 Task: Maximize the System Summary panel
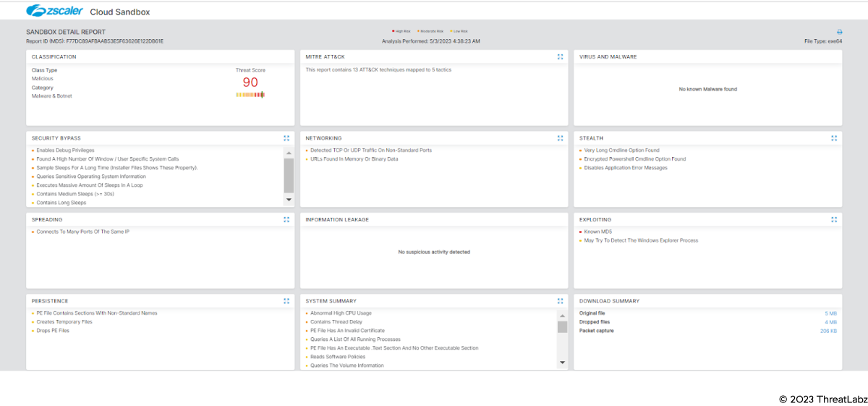pyautogui.click(x=560, y=301)
